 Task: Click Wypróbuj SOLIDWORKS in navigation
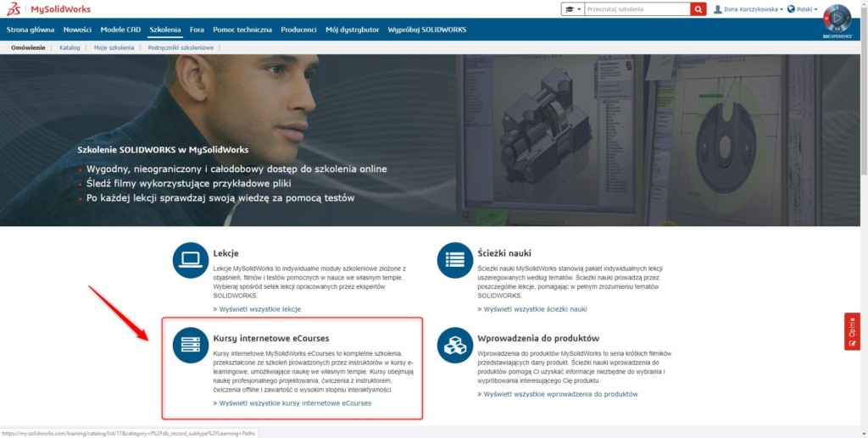coord(427,30)
